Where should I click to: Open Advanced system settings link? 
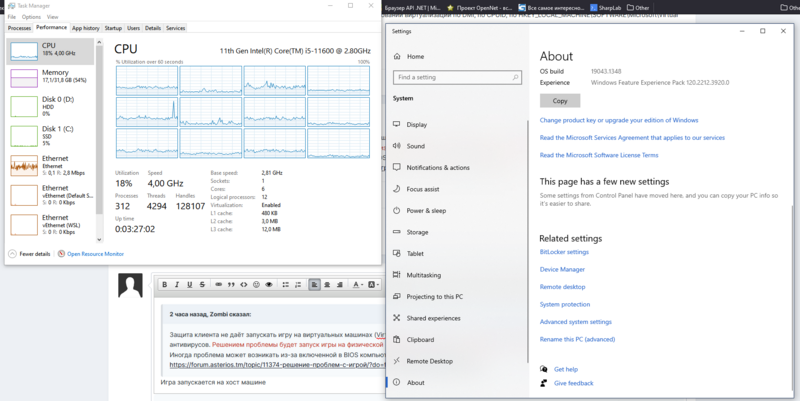576,322
